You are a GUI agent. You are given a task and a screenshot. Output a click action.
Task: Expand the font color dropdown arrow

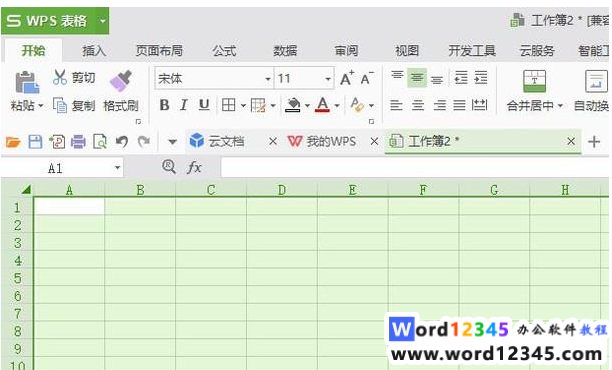pyautogui.click(x=337, y=105)
